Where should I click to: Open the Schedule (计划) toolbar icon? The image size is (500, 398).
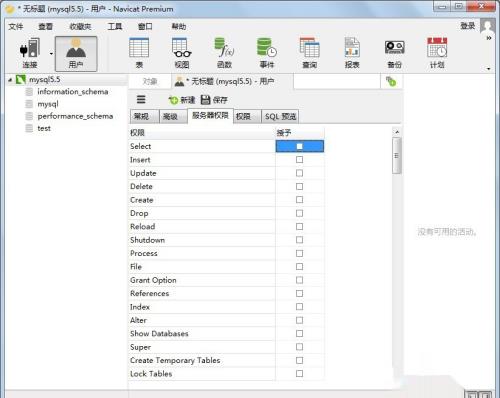(x=437, y=53)
